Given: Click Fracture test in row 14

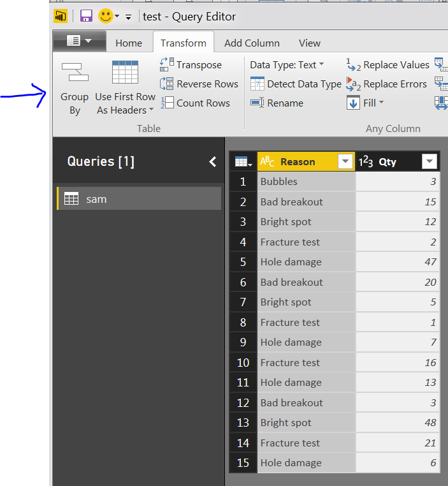Looking at the screenshot, I should tap(306, 443).
